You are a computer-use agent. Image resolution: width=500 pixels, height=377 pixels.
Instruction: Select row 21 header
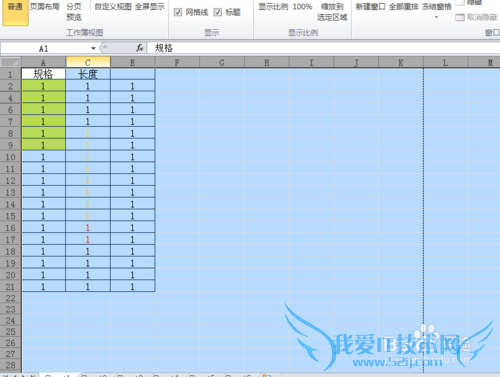click(11, 287)
